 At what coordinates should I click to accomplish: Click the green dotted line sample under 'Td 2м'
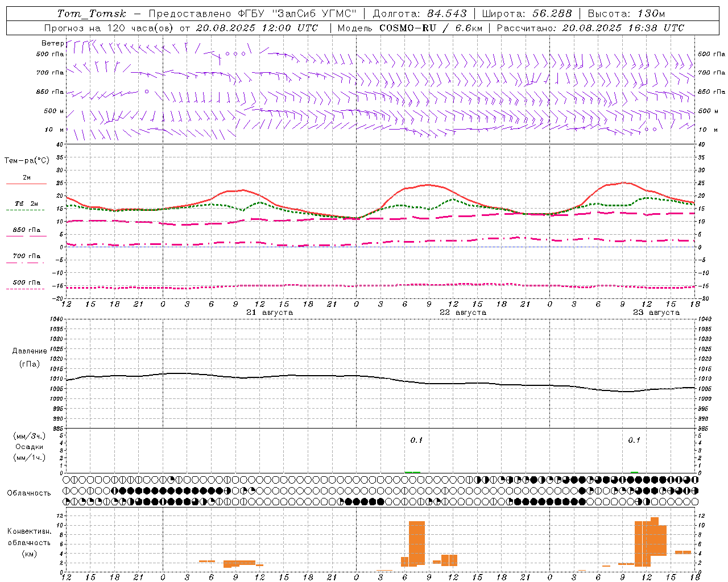click(x=26, y=210)
